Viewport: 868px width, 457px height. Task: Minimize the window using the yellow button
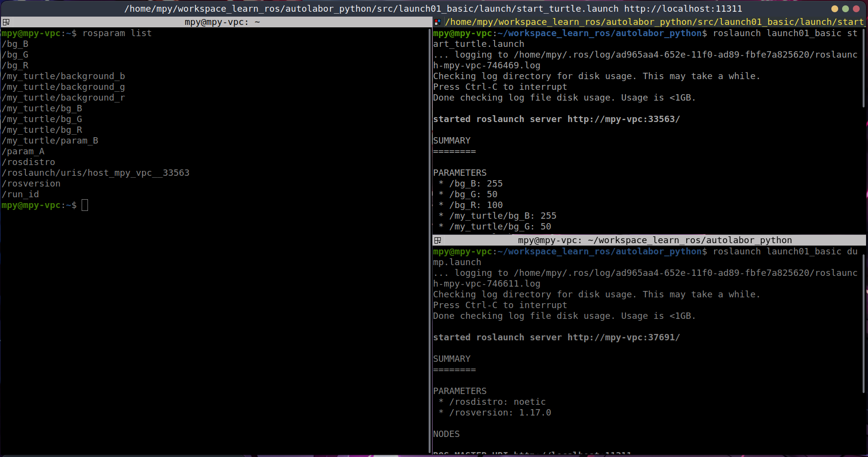pyautogui.click(x=835, y=9)
